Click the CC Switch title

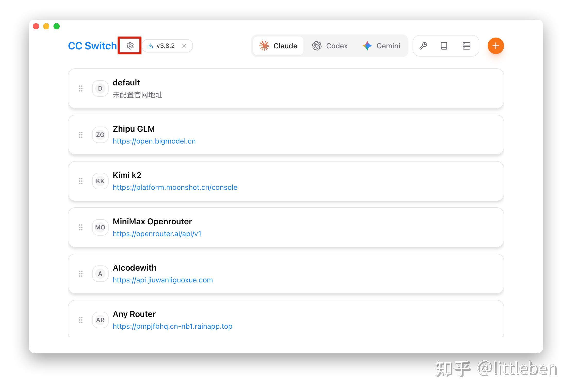pos(92,46)
